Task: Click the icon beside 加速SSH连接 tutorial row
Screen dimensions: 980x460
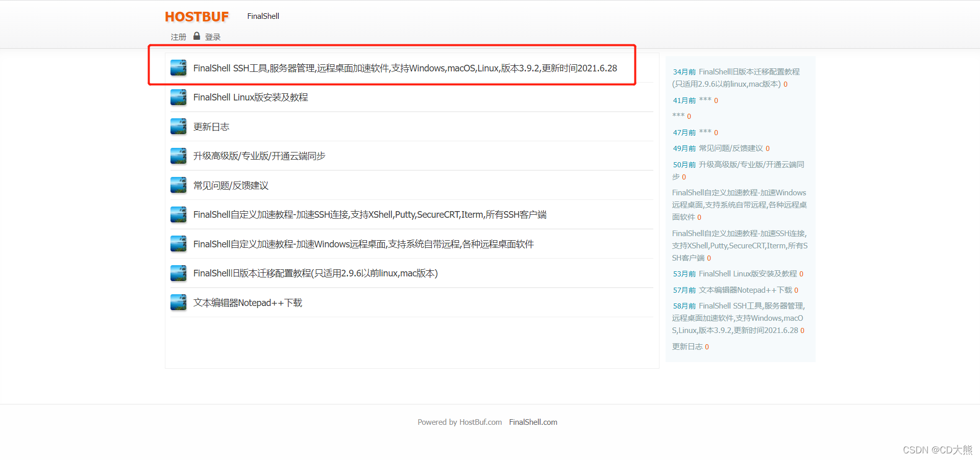Action: (178, 215)
